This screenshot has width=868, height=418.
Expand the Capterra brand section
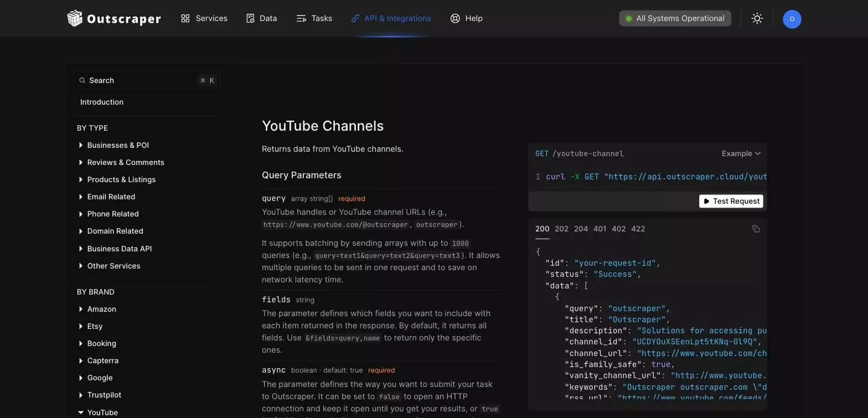point(99,360)
